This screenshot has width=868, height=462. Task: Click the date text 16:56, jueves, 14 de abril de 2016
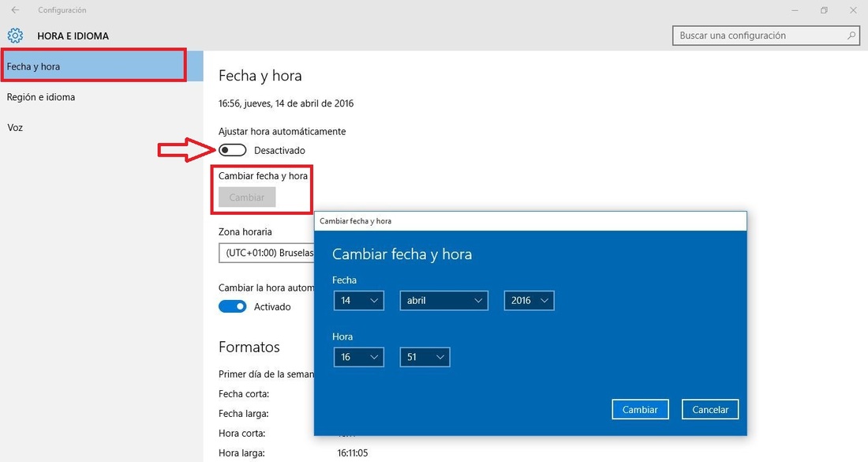point(286,103)
